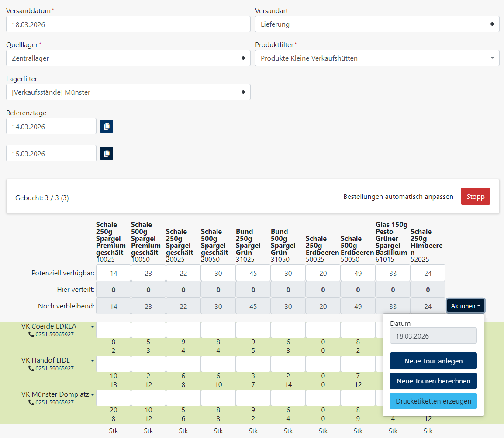Open the Quelllager Zentrallager dropdown

point(128,58)
